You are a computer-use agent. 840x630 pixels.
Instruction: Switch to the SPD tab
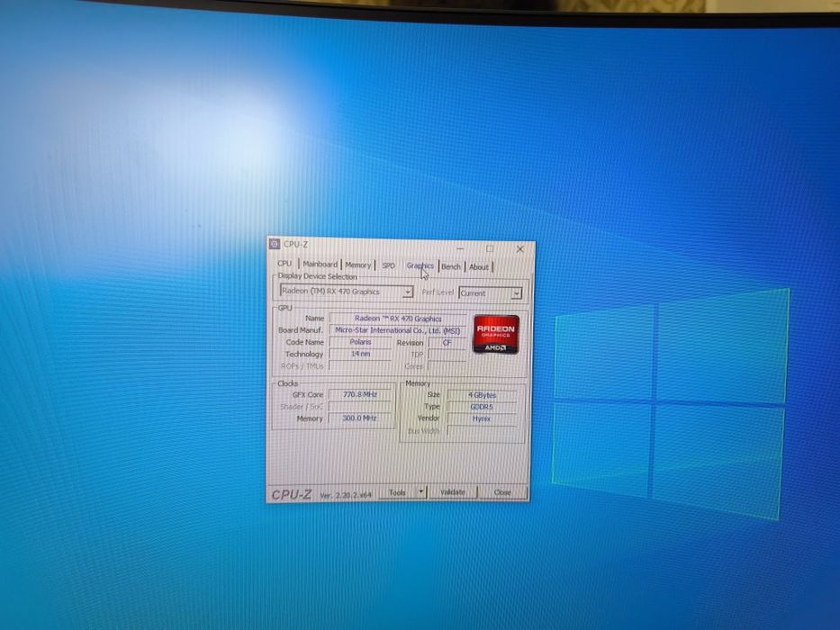388,265
